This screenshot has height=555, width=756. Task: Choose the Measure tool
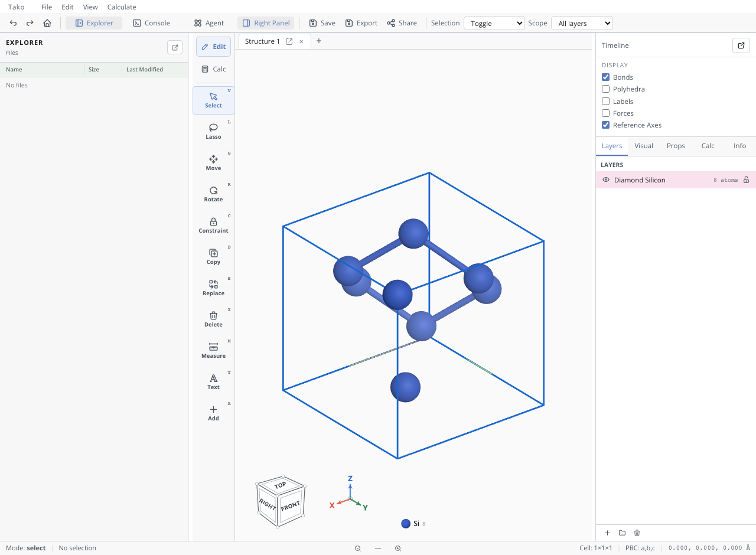(x=213, y=351)
